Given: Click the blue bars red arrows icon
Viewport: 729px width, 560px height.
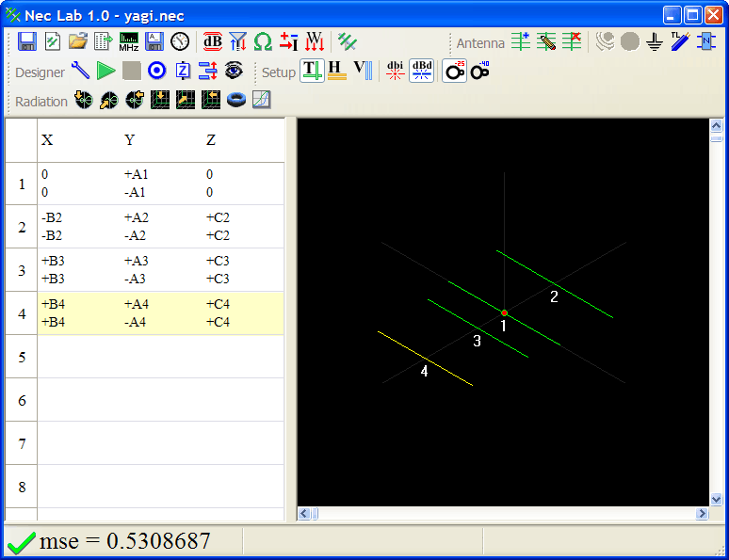Looking at the screenshot, I should tap(208, 72).
